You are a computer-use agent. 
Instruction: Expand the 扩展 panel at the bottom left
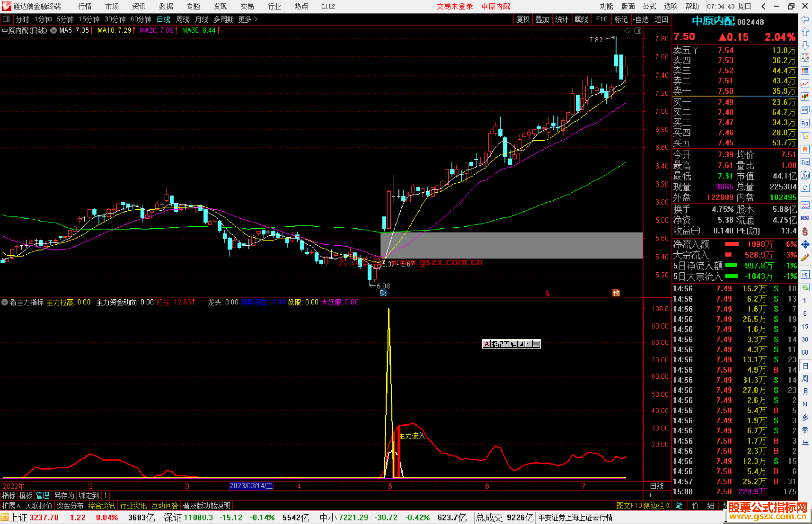[x=11, y=506]
